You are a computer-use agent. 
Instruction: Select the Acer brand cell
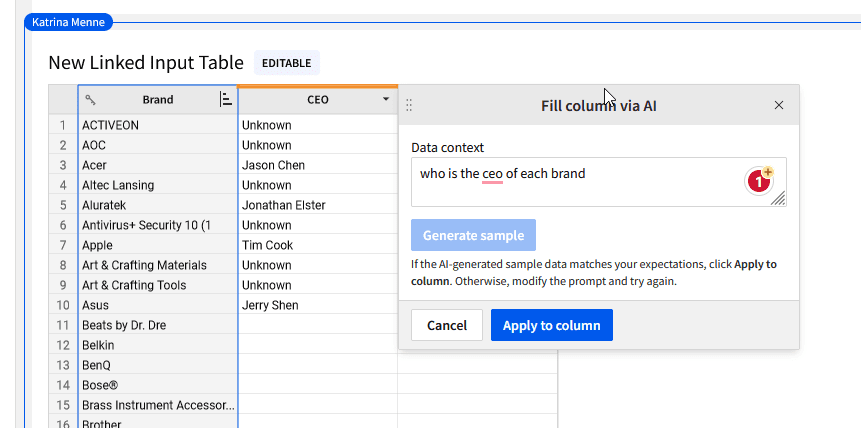(x=158, y=165)
